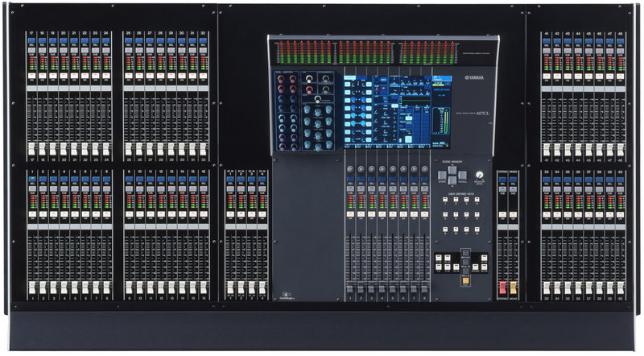Toggle Centralogic strip 6 ON key
The width and height of the screenshot is (644, 356).
[x=403, y=214]
